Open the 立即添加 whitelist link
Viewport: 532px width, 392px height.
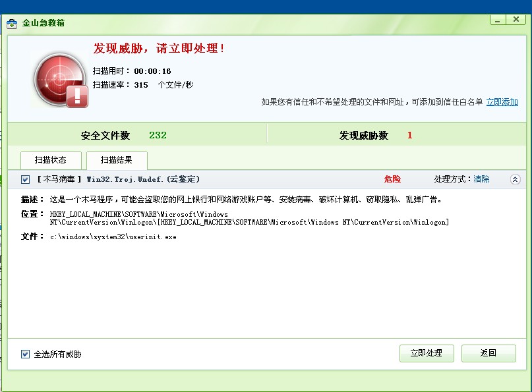click(502, 102)
